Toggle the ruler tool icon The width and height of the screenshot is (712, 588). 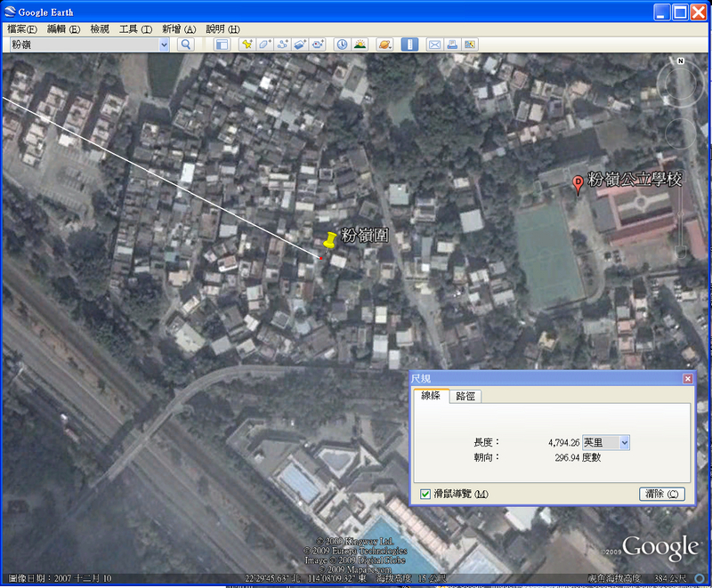click(409, 44)
